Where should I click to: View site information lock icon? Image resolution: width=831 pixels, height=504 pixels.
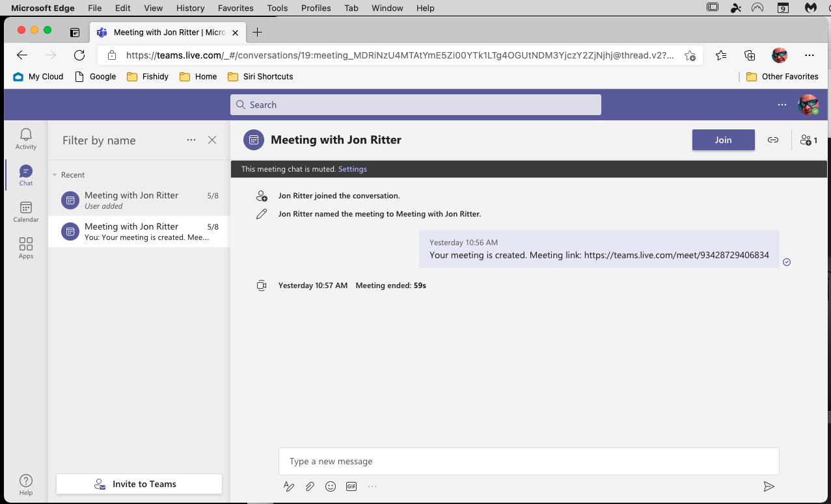coord(112,55)
